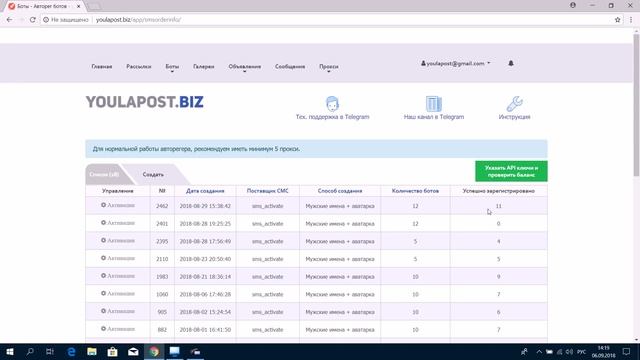Click the taskbar clock and date
The height and width of the screenshot is (360, 640).
pos(604,352)
